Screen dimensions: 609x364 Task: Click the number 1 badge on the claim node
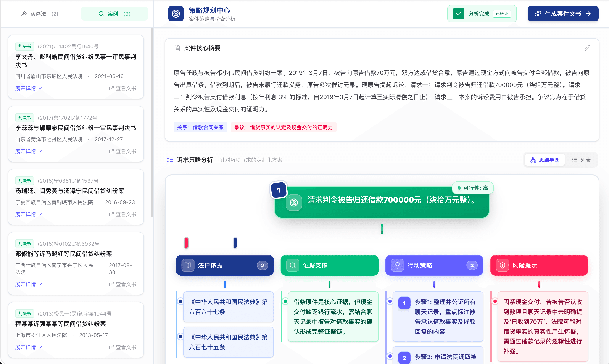[279, 190]
